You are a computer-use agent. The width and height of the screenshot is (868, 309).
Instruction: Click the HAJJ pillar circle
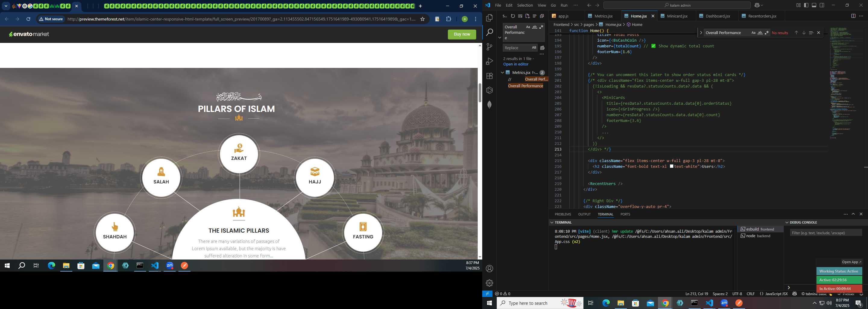pos(315,178)
